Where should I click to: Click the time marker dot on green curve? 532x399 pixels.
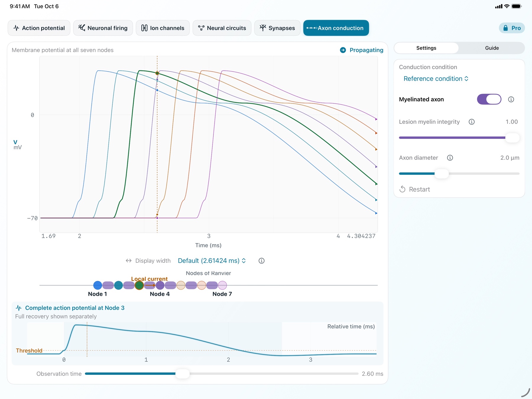(x=157, y=73)
